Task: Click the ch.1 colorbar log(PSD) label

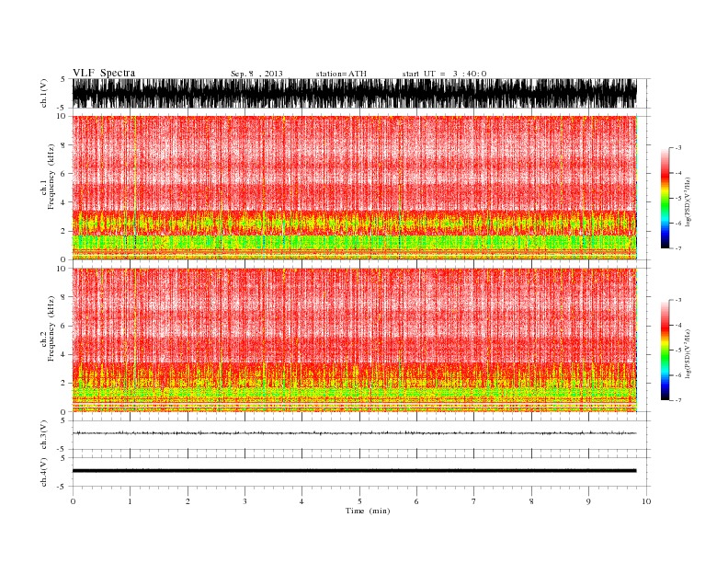Action: coord(688,201)
